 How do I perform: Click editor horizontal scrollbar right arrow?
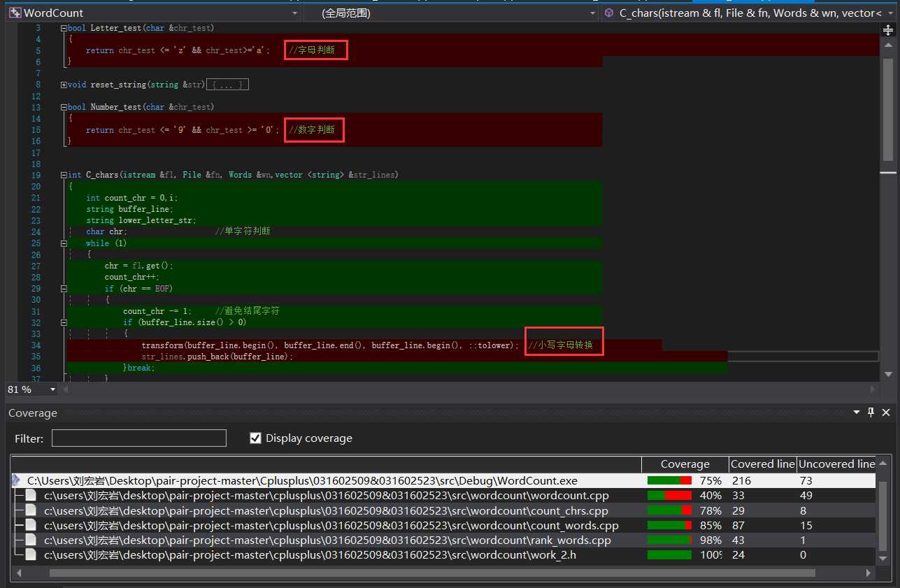(x=872, y=389)
